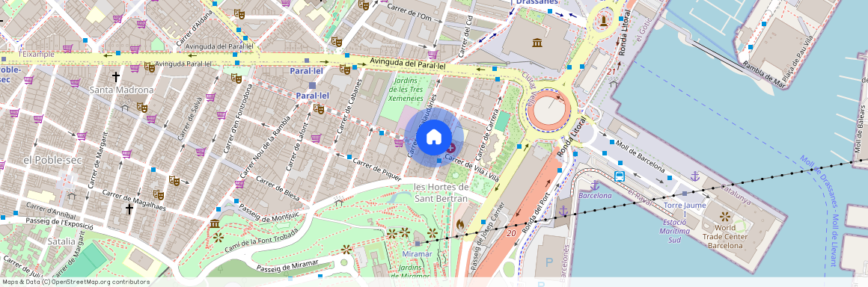Viewport: 868px width, 287px height.
Task: Select the Torre Jaume I label
Action: (x=685, y=209)
